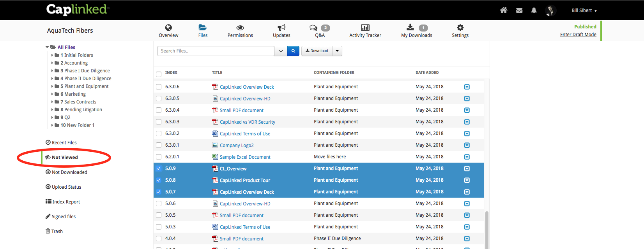This screenshot has height=249, width=644.
Task: Collapse the All Files tree
Action: (x=47, y=47)
